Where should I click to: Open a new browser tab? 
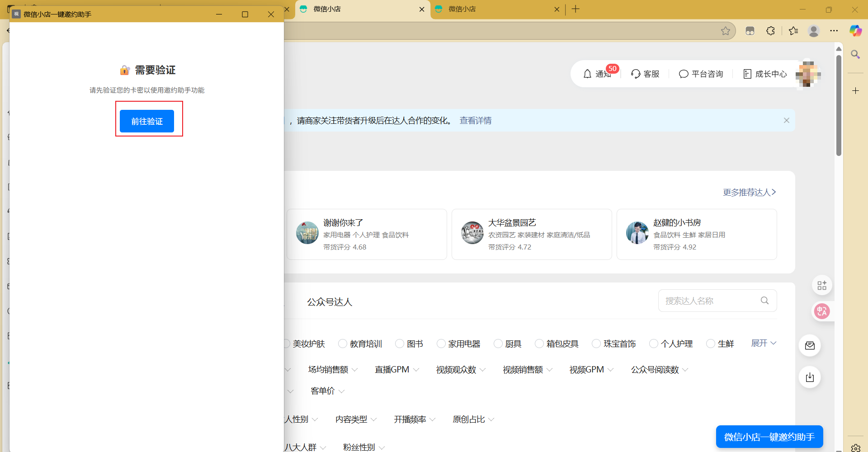click(x=576, y=9)
